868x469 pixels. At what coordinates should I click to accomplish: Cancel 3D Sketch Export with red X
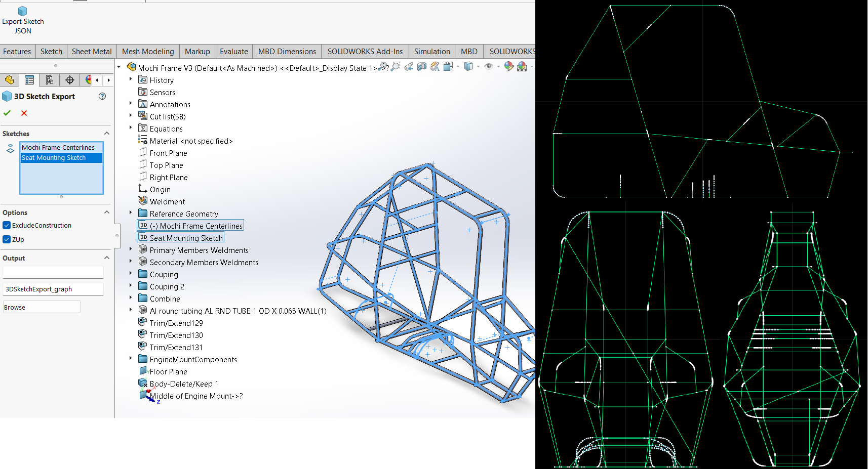pyautogui.click(x=23, y=113)
